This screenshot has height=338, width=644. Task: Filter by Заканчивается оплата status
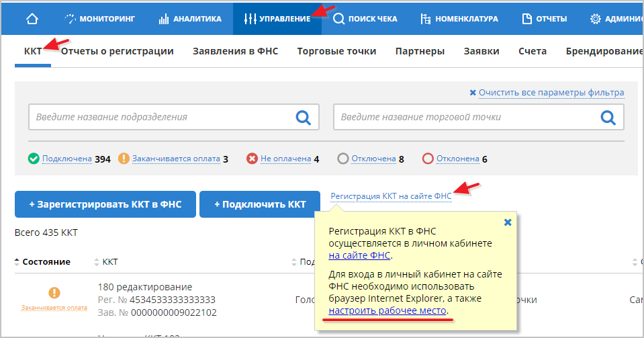(176, 159)
